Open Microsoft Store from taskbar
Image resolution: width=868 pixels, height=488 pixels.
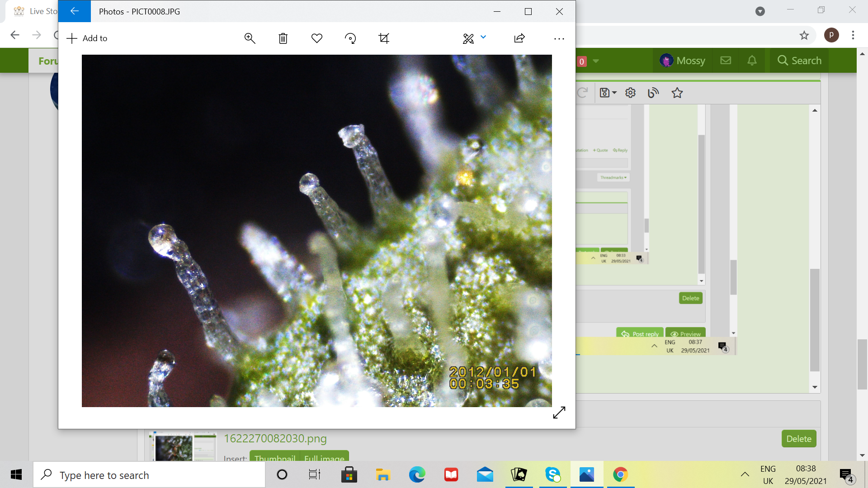(x=349, y=474)
